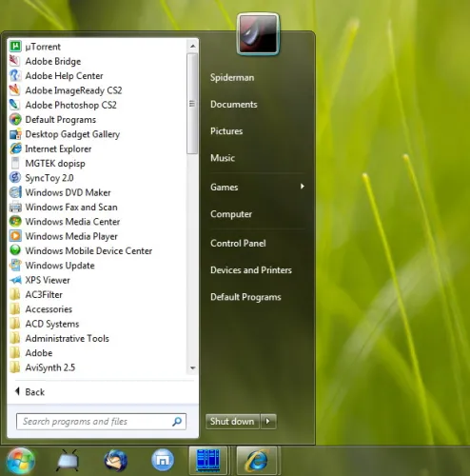Screen dimensions: 470x476
Task: Open the blue columns taskbar application
Action: [208, 461]
